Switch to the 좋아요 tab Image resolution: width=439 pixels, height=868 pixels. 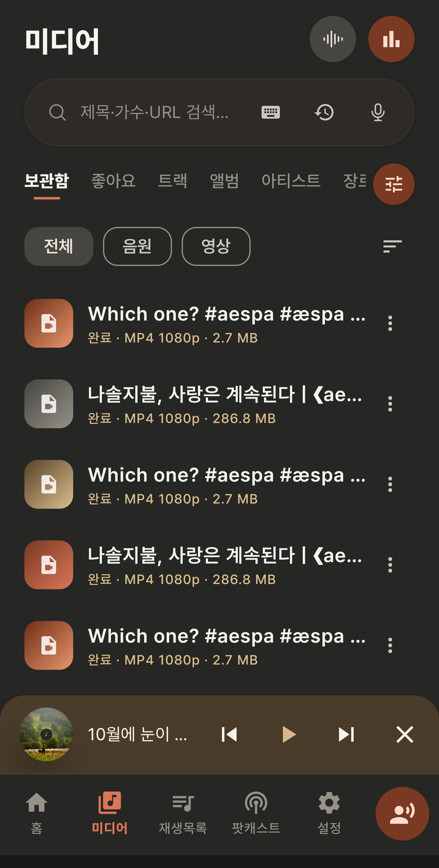coord(113,181)
